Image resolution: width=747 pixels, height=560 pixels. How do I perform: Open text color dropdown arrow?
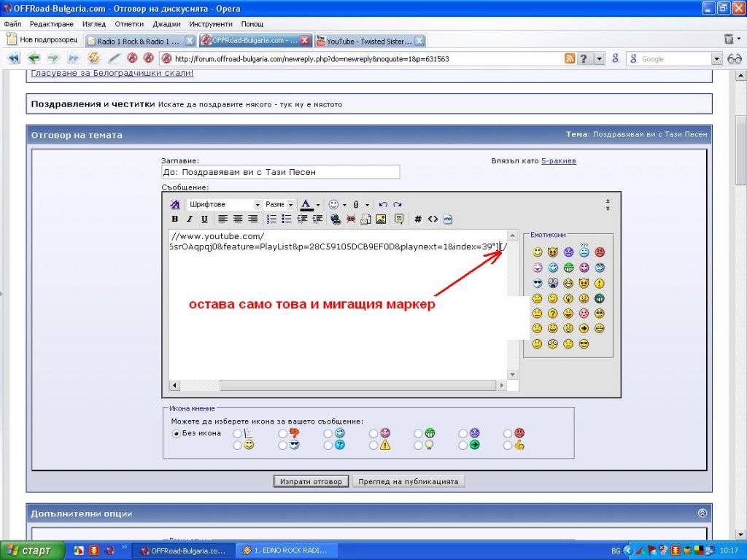(318, 205)
